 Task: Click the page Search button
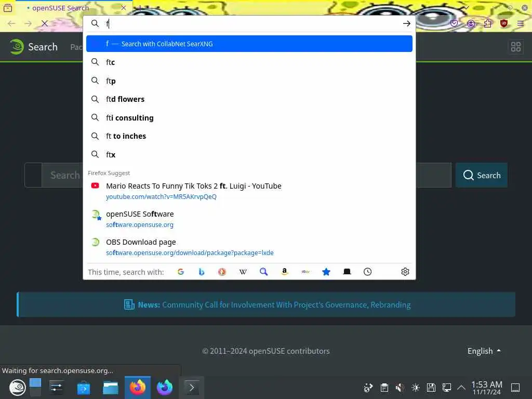tap(482, 175)
